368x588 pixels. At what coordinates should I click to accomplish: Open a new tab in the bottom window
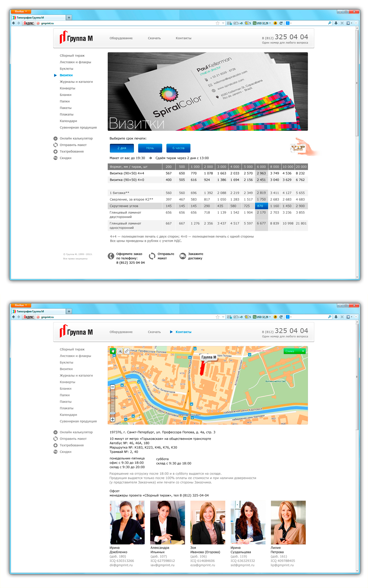pos(69,311)
